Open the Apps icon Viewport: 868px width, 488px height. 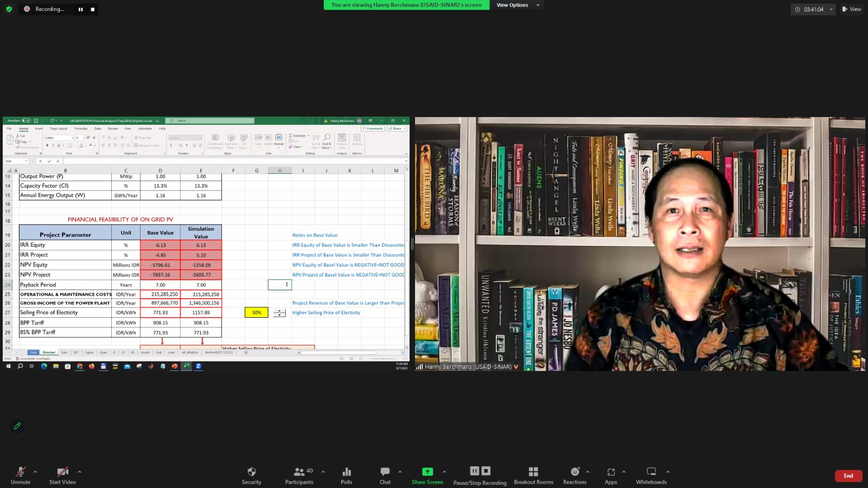[611, 472]
